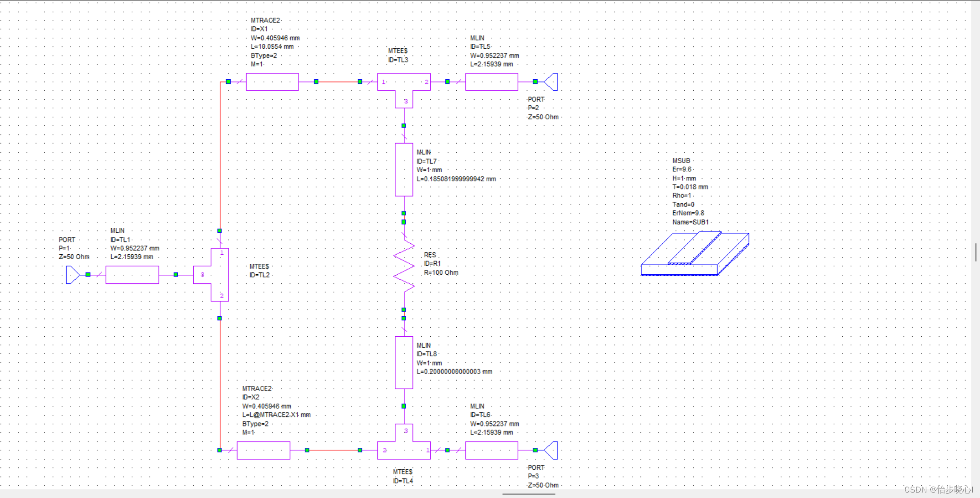The image size is (980, 498).
Task: Select the MSUB substrate symbol
Action: coord(695,254)
